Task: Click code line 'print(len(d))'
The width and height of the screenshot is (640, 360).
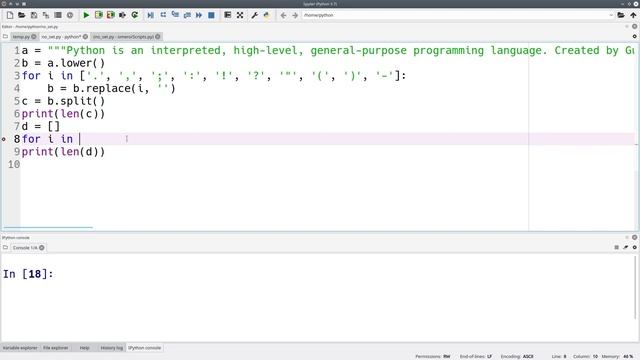Action: 63,152
